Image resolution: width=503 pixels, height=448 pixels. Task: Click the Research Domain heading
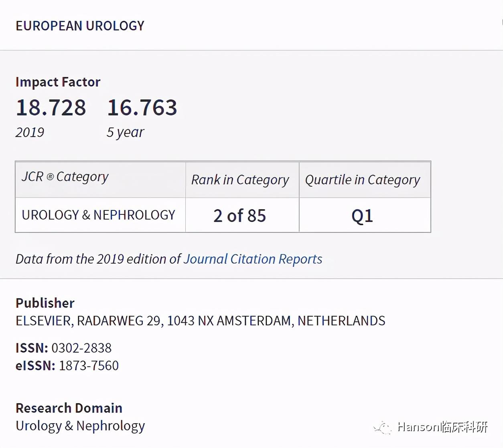69,408
